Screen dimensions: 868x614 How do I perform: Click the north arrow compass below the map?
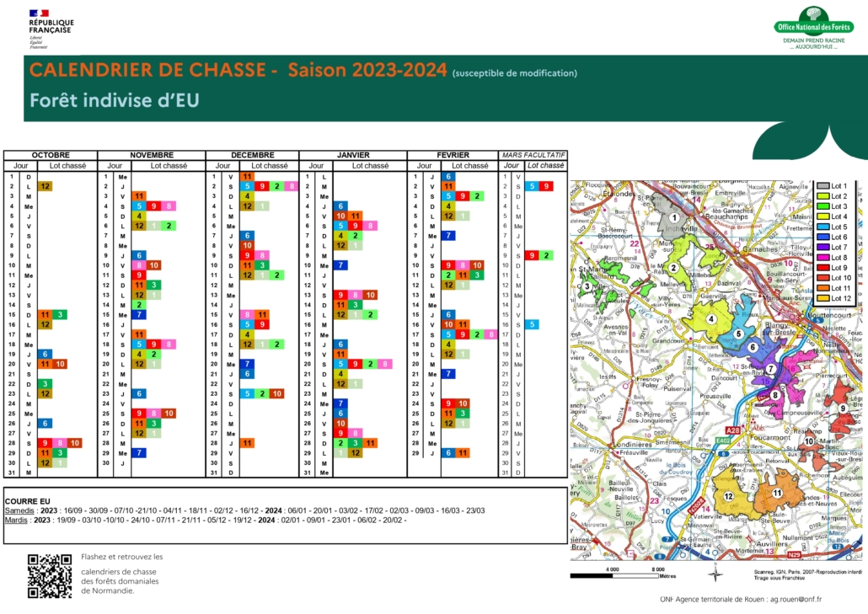pos(715,573)
